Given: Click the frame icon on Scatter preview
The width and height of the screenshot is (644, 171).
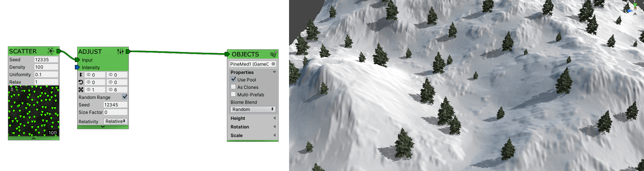Looking at the screenshot, I should [x=19, y=89].
